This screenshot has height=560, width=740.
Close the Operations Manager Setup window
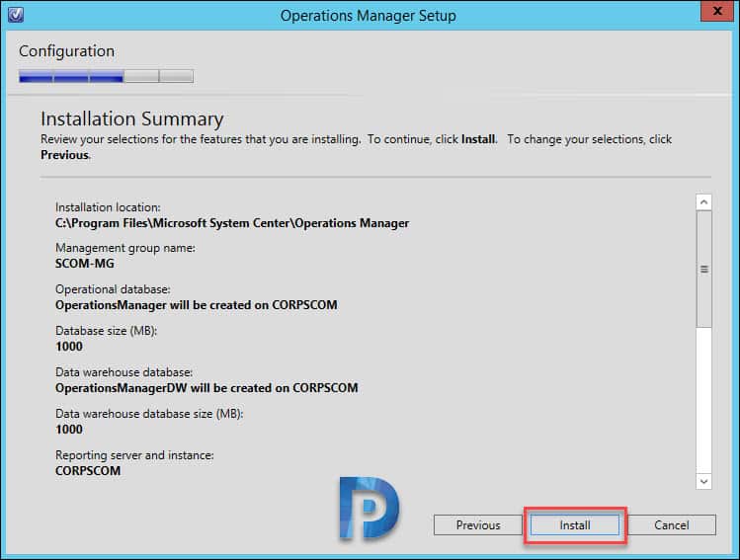click(x=717, y=11)
